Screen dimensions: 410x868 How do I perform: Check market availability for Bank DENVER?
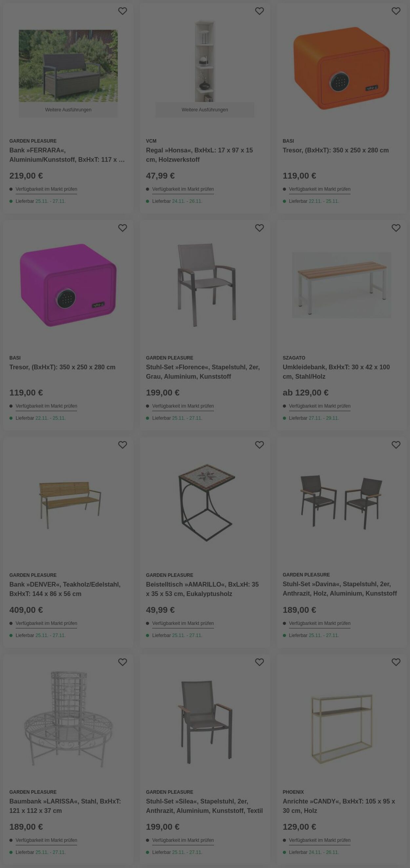(x=46, y=623)
